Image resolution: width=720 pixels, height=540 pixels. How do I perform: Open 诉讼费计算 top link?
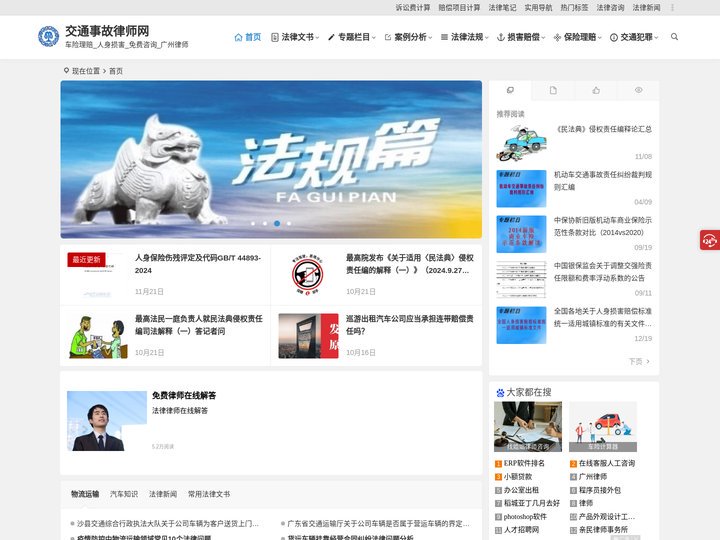point(413,7)
